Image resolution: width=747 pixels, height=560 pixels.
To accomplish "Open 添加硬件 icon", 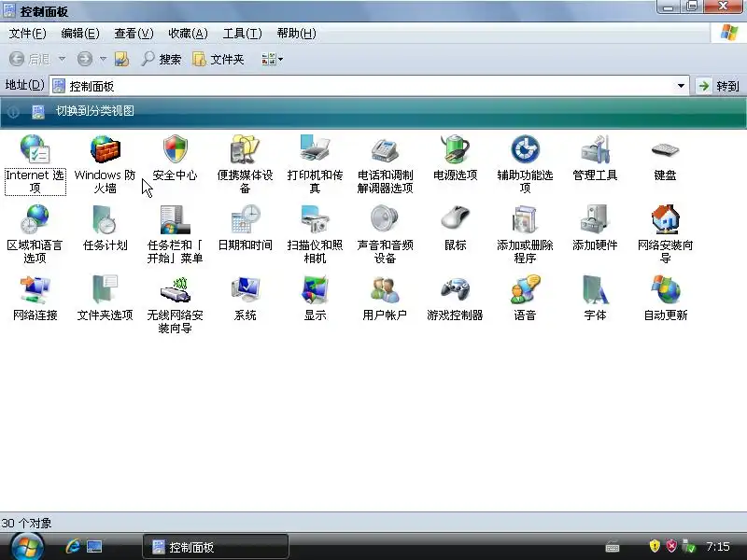I will point(595,218).
